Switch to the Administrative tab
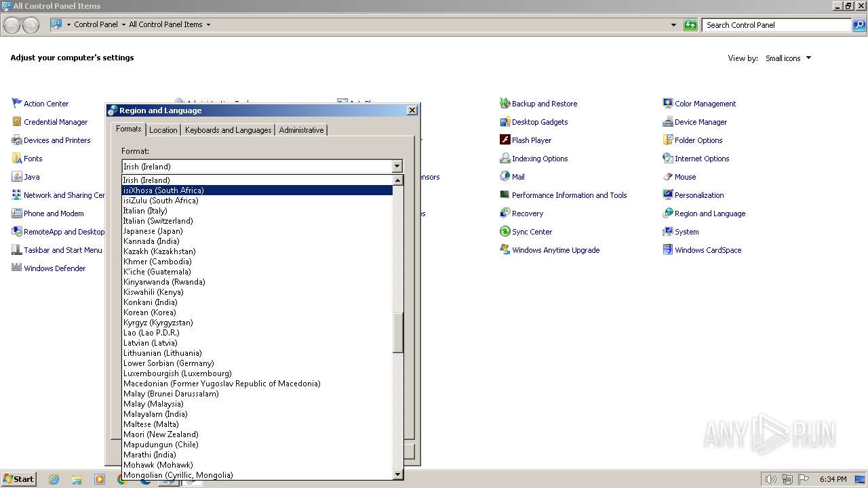The image size is (868, 488). point(301,130)
